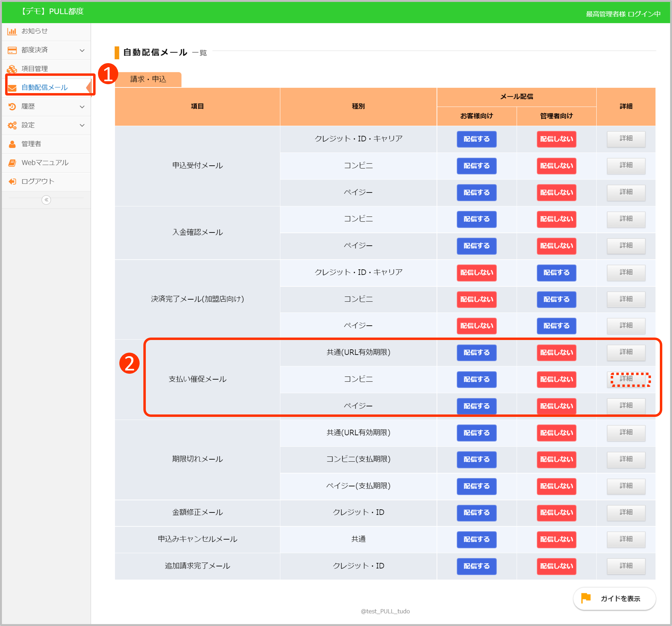Toggle customer delivery for 決済完了メール ペイジー
Screen dimensions: 672x626
click(x=476, y=326)
